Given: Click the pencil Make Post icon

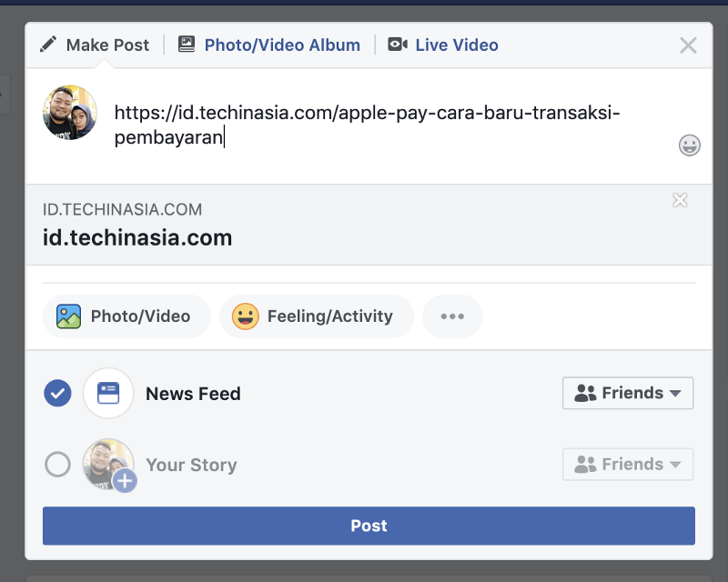Looking at the screenshot, I should pos(49,45).
